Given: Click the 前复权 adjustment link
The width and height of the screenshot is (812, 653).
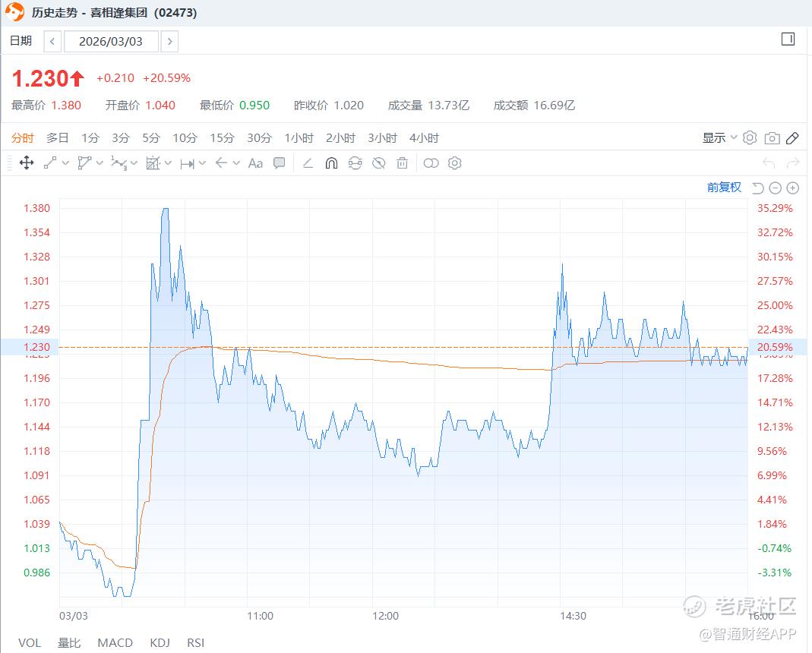Looking at the screenshot, I should pyautogui.click(x=724, y=188).
